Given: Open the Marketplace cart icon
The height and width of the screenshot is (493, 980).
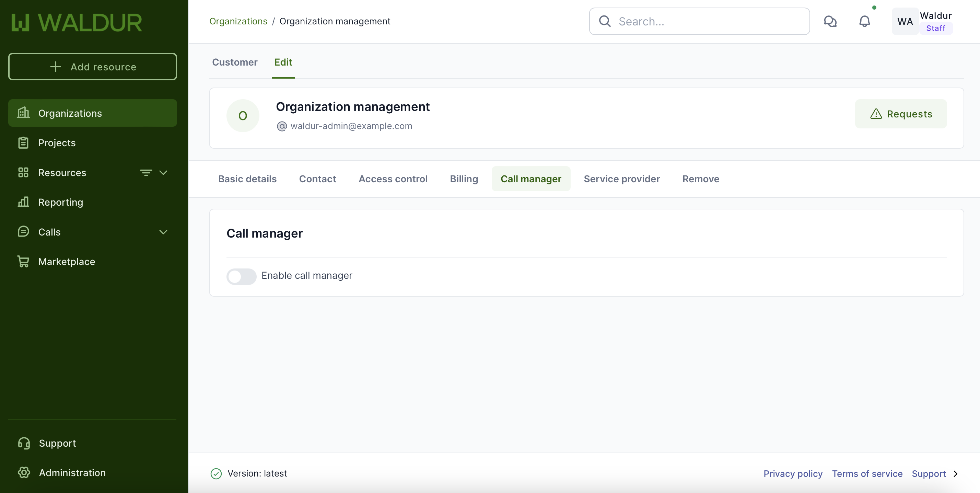Looking at the screenshot, I should click(23, 262).
